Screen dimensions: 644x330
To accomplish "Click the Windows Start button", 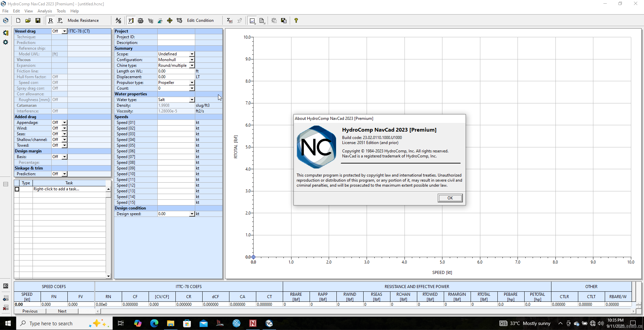I will 8,323.
